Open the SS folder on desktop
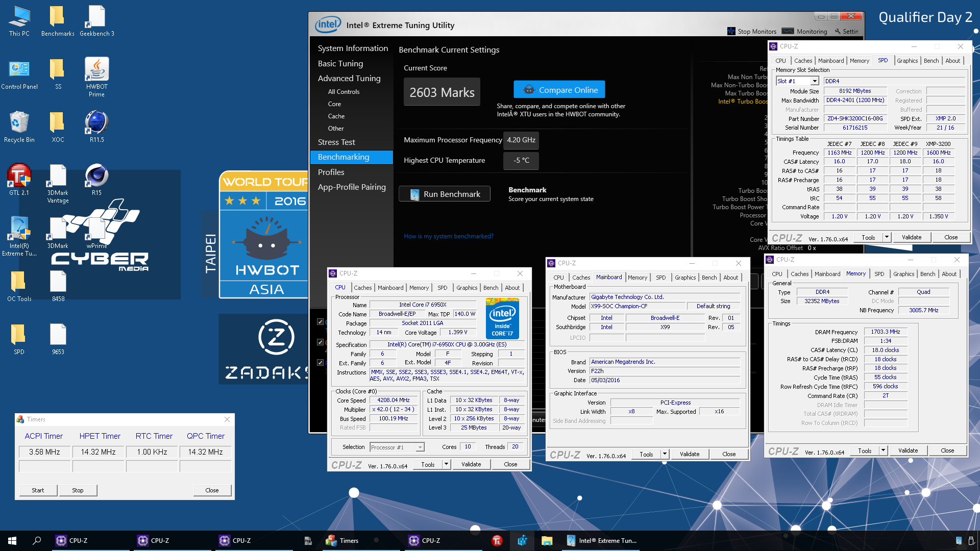The image size is (980, 551). [58, 74]
